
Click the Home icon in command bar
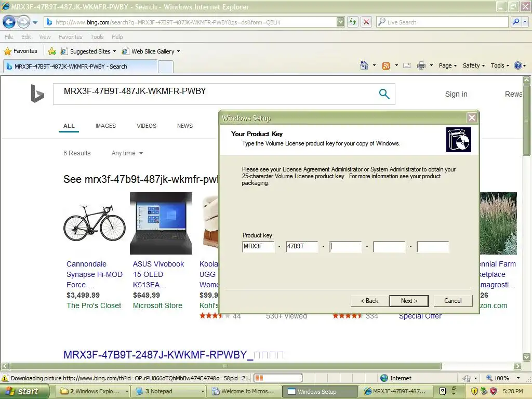click(364, 65)
